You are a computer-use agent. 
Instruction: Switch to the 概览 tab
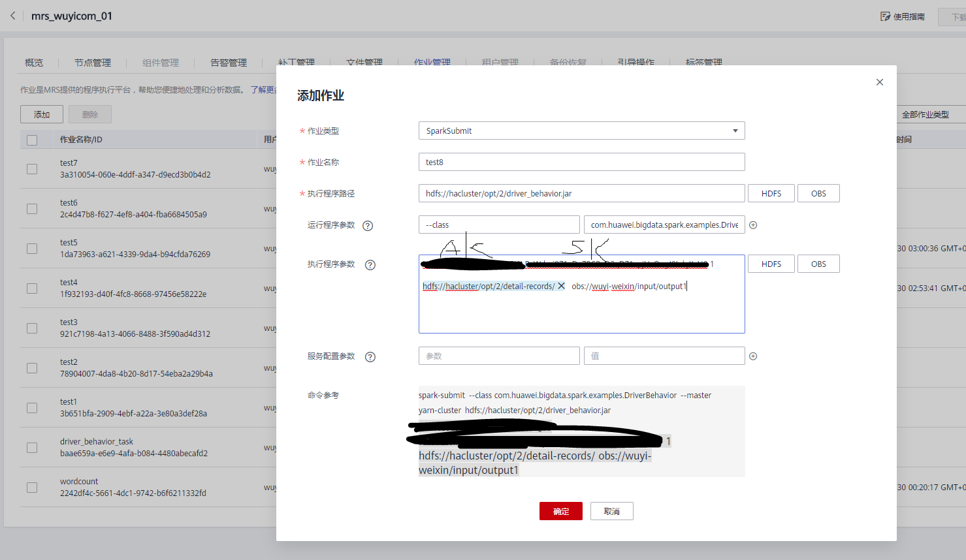(34, 63)
